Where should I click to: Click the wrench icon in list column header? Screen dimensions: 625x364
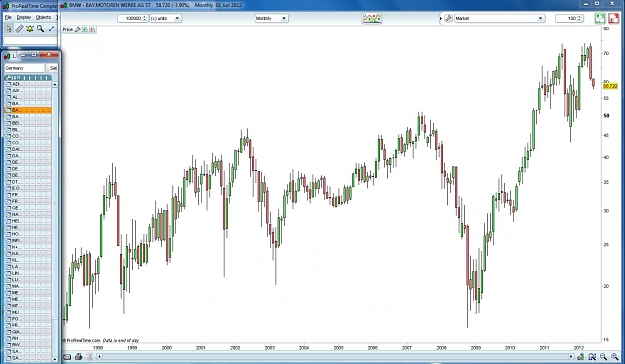pyautogui.click(x=8, y=78)
